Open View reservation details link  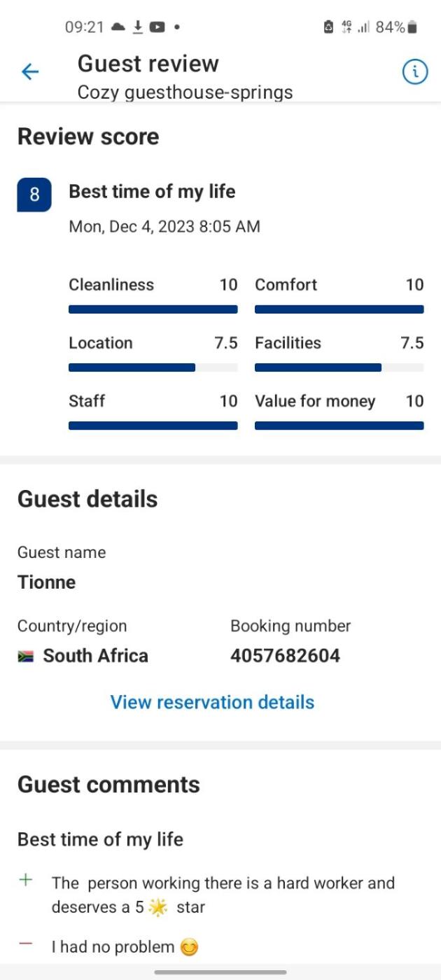[x=212, y=702]
